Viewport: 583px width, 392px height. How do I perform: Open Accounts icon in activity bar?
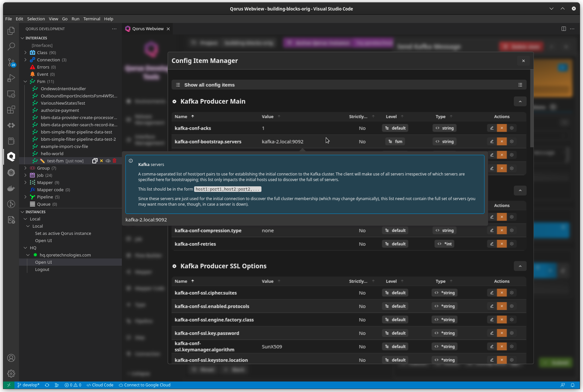11,358
